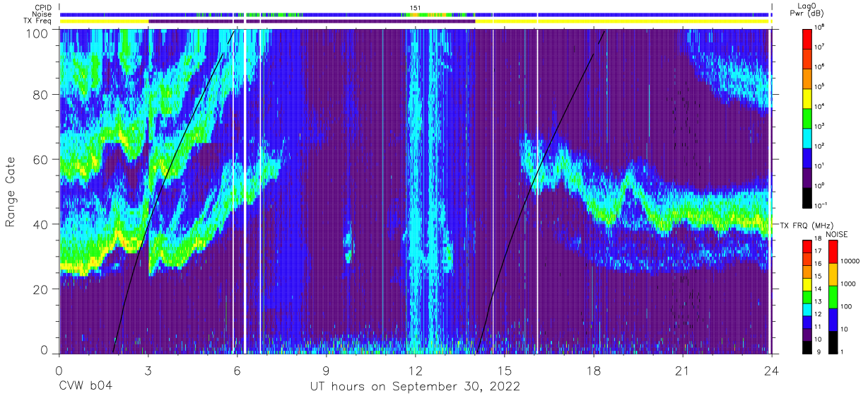Click the CVW b04 radar beam label
The height and width of the screenshot is (401, 868).
tap(85, 388)
